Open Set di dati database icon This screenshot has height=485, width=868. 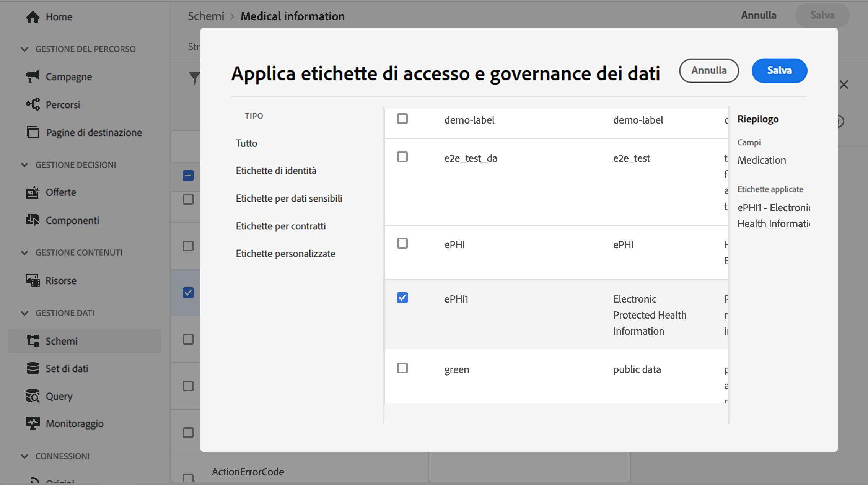[33, 368]
